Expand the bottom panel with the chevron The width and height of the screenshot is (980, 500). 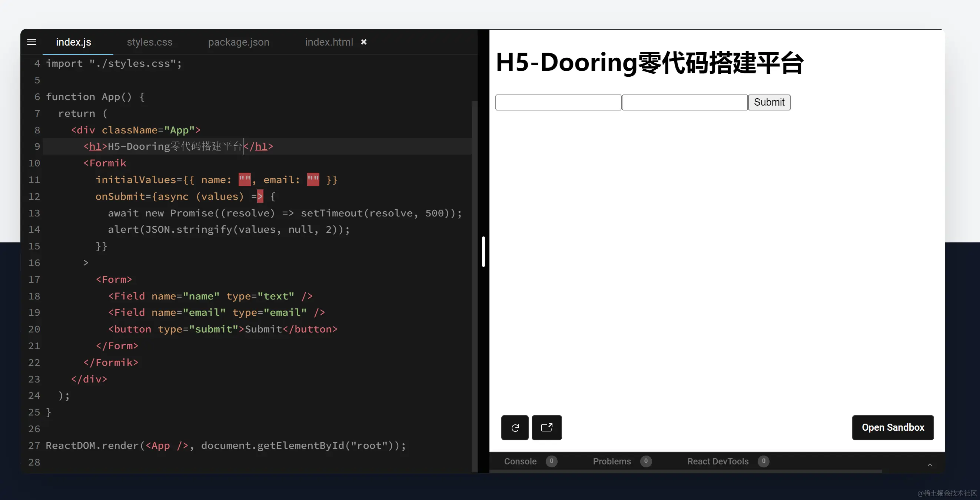[929, 465]
